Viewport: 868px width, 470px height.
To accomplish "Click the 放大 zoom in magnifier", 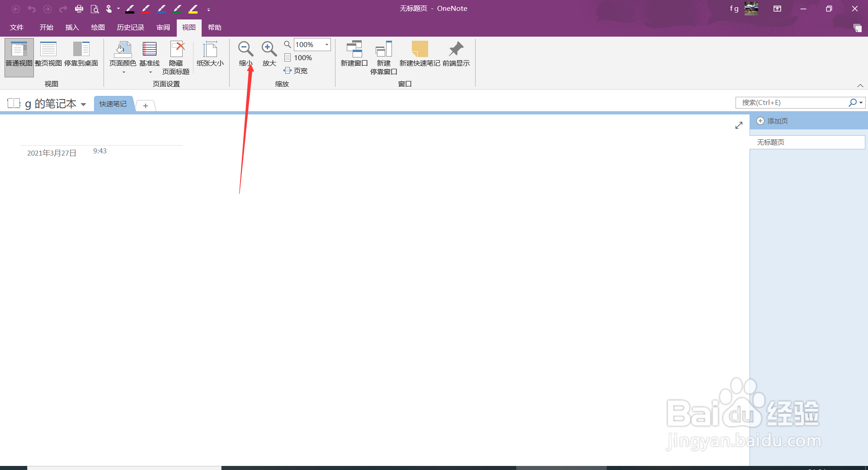I will (x=269, y=54).
